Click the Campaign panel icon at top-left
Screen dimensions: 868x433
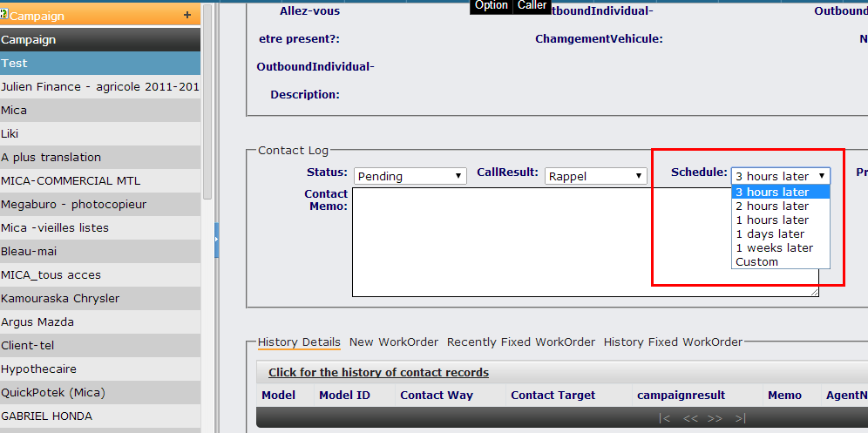4,15
